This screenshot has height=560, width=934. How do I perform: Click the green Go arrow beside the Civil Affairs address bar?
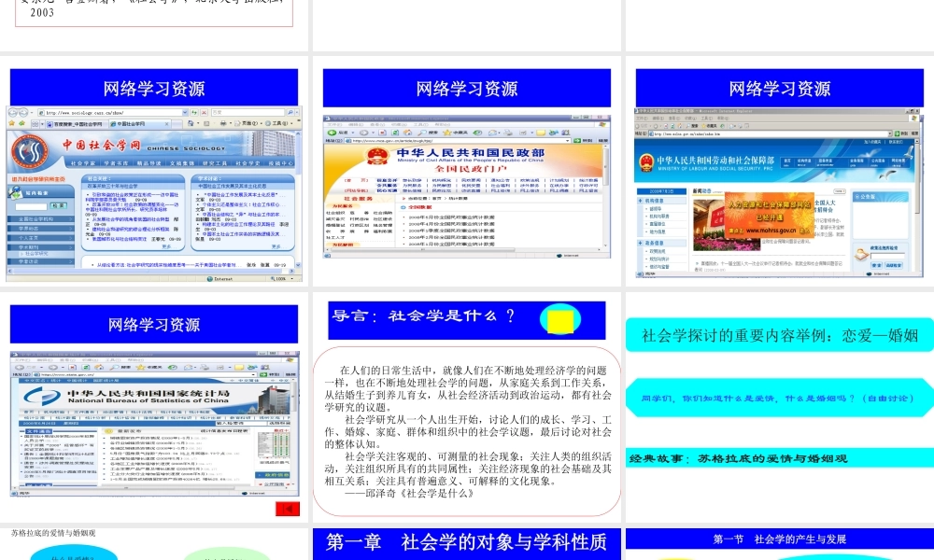pyautogui.click(x=576, y=142)
